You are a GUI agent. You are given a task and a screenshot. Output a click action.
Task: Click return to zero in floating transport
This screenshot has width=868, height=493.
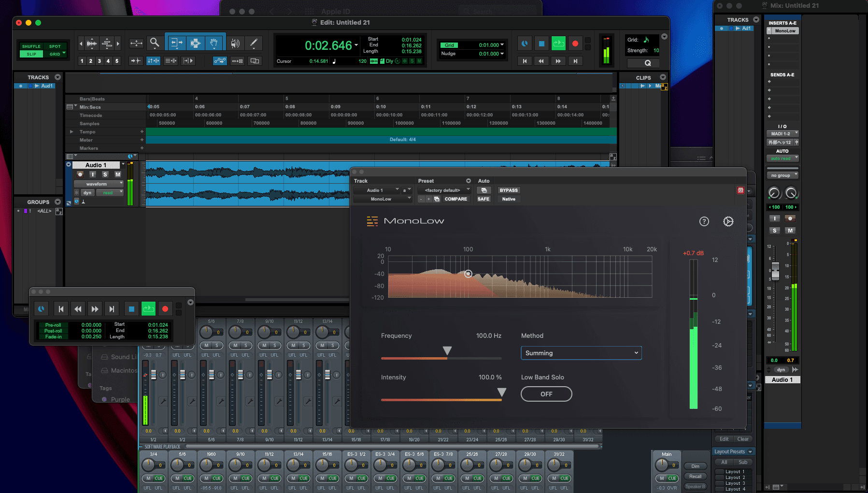pyautogui.click(x=60, y=309)
